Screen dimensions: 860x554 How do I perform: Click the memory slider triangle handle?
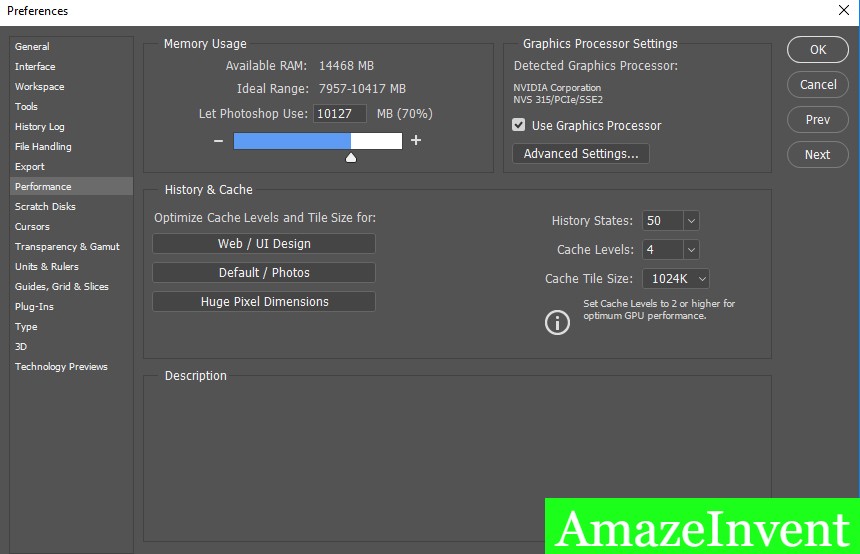351,158
